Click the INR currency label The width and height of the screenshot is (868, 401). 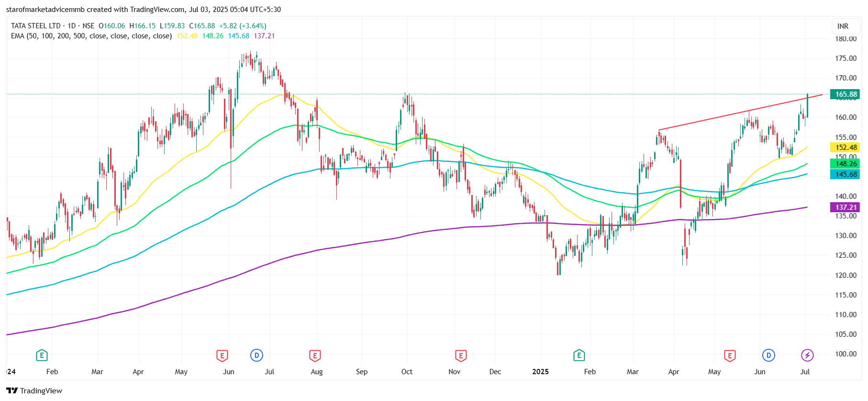pos(843,26)
